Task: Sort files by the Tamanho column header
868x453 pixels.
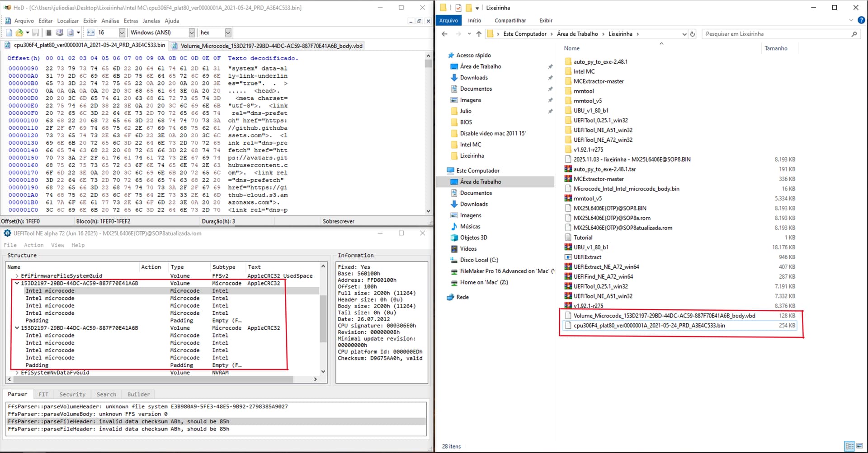Action: tap(775, 48)
